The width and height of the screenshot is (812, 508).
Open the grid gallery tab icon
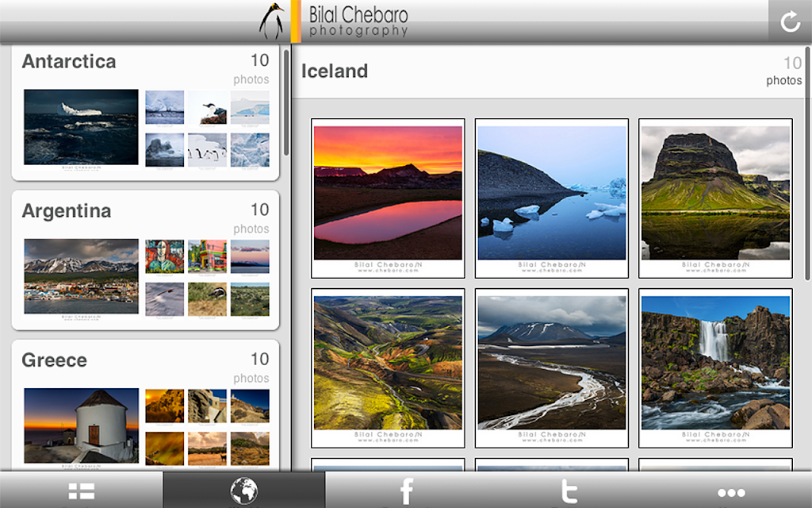pyautogui.click(x=82, y=491)
